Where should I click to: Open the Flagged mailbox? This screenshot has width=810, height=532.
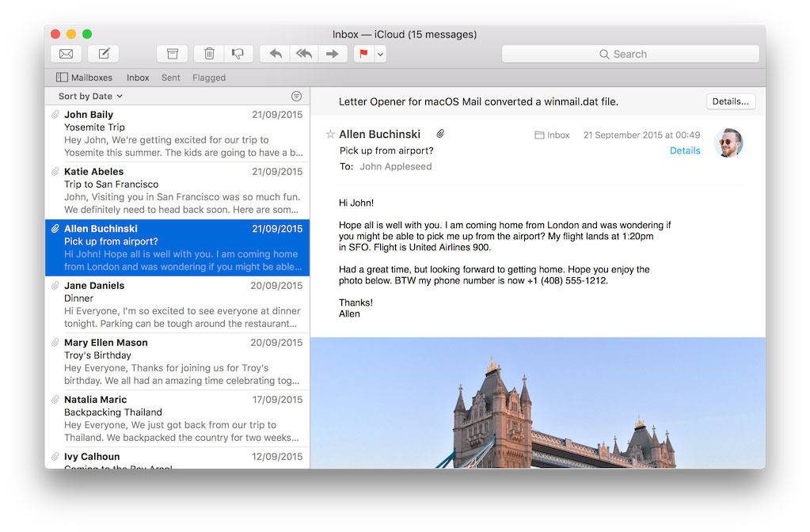tap(209, 78)
